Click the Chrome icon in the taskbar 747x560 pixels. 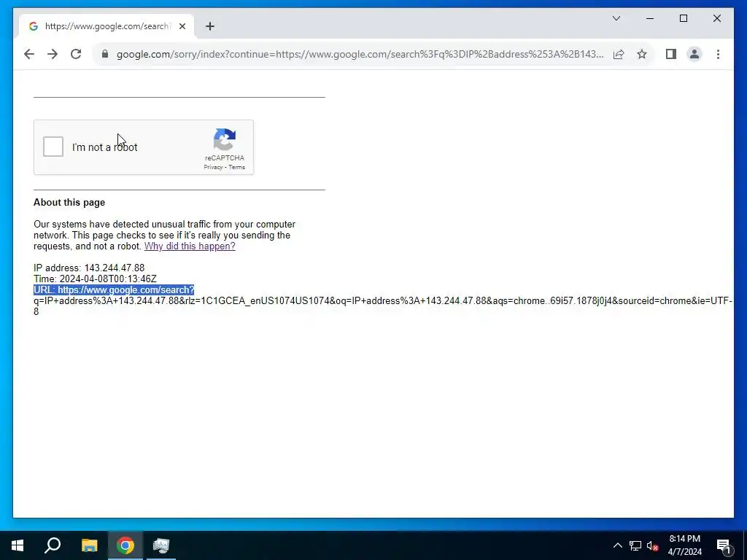click(125, 545)
